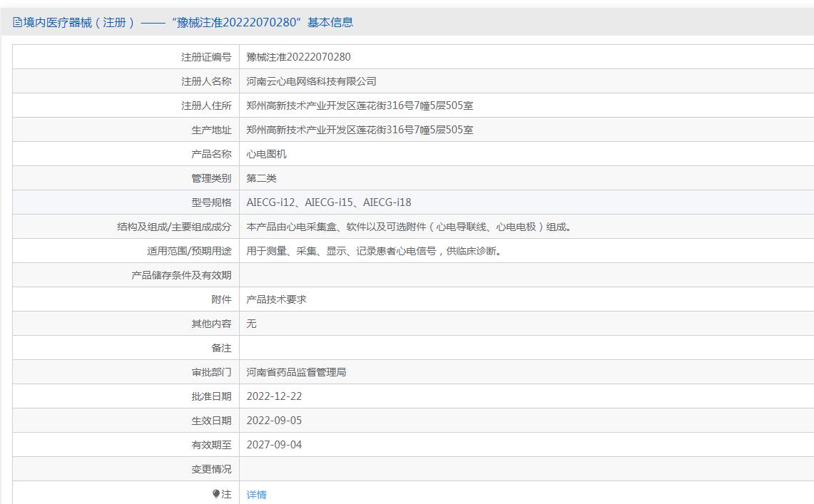Click the 产品储存条件及有效期 row label
The width and height of the screenshot is (814, 504).
[x=181, y=275]
